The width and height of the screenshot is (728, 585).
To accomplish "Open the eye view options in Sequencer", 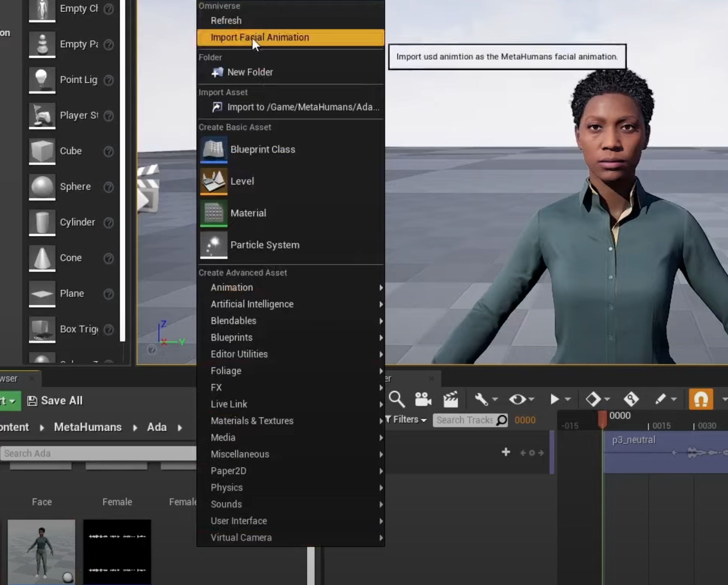I will tap(517, 399).
